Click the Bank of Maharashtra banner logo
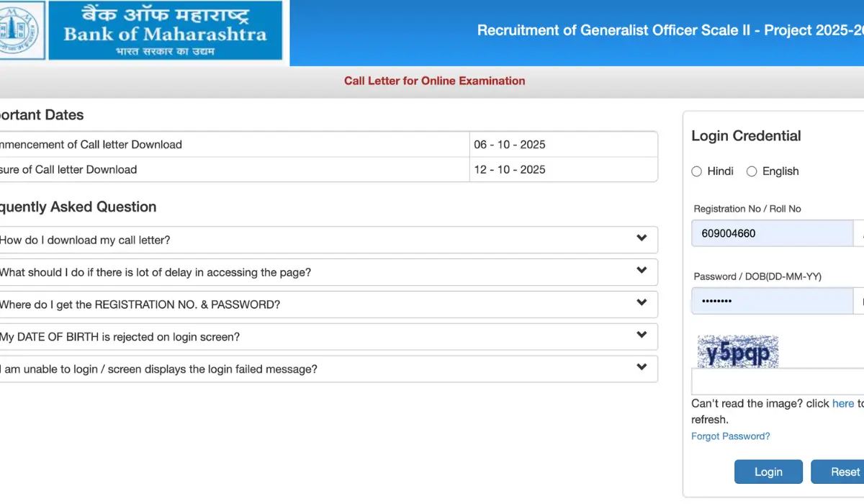The width and height of the screenshot is (864, 504). pos(164,32)
